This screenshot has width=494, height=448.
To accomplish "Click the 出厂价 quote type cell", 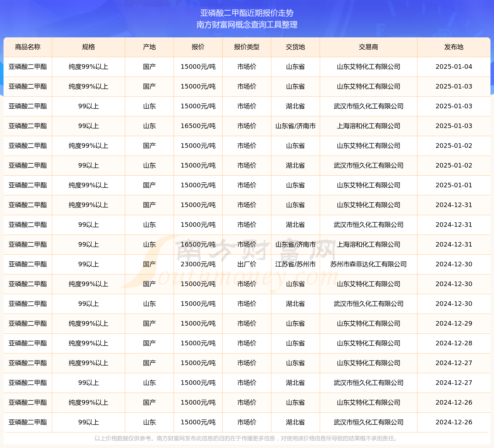I will click(247, 264).
